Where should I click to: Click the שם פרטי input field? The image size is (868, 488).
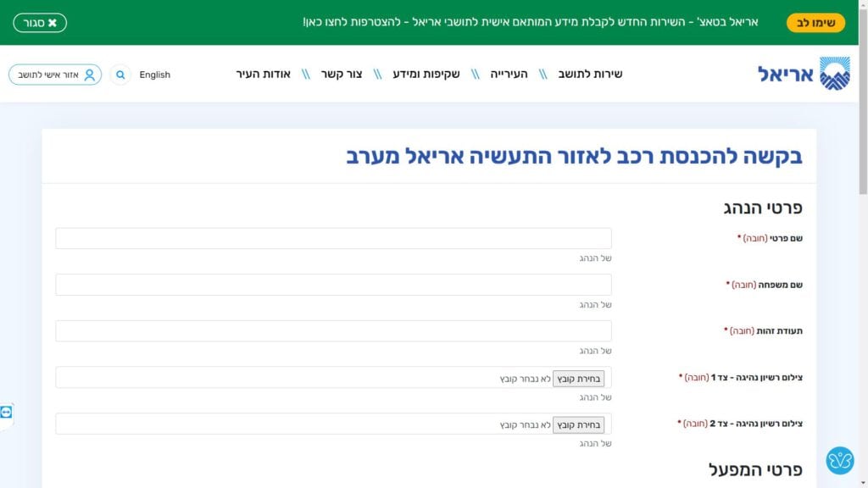(x=333, y=239)
